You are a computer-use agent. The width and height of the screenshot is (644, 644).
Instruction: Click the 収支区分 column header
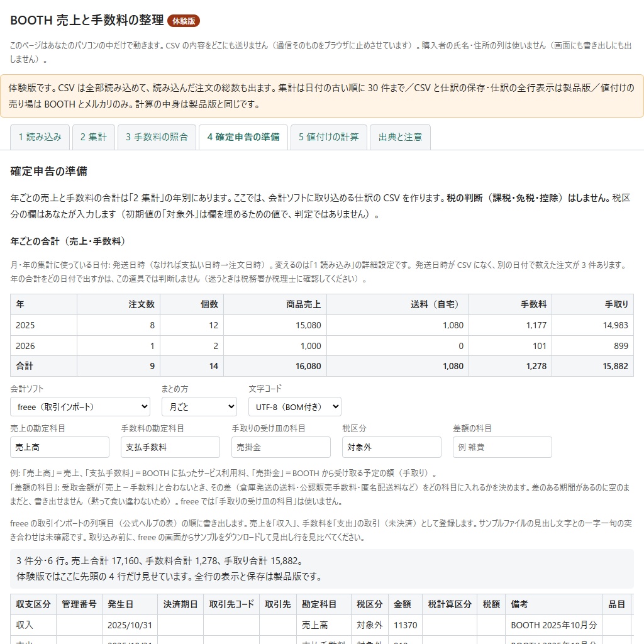[x=33, y=604]
